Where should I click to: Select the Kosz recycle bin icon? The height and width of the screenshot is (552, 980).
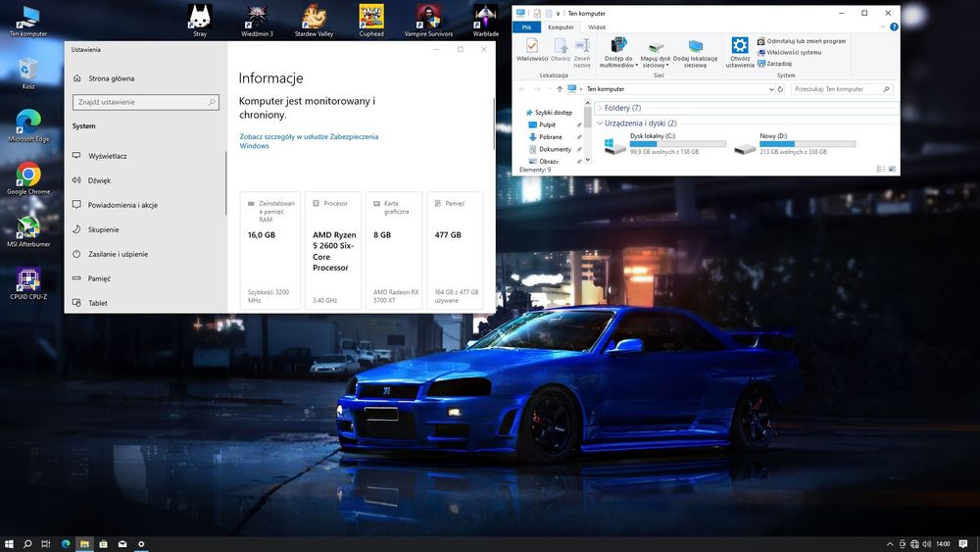pyautogui.click(x=28, y=74)
